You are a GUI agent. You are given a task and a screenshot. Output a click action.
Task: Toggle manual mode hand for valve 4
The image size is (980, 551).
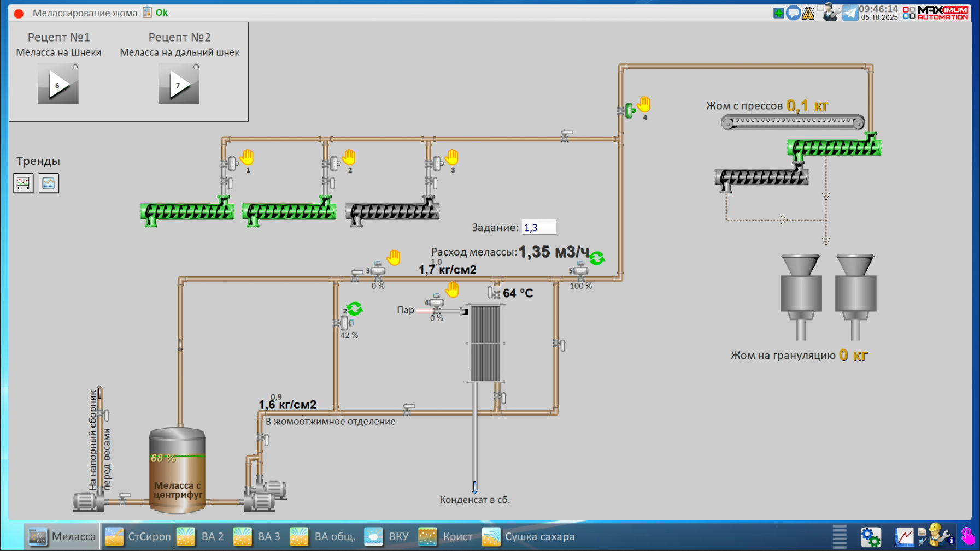click(644, 104)
